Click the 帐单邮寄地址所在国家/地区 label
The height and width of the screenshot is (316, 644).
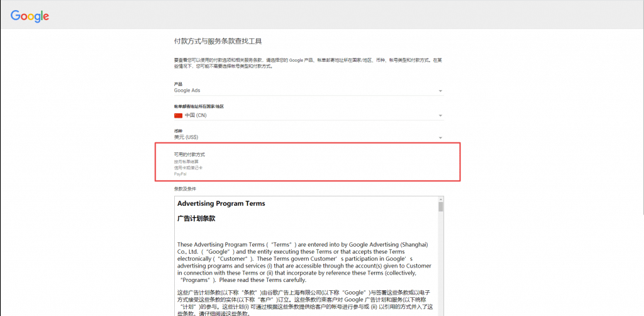[199, 106]
